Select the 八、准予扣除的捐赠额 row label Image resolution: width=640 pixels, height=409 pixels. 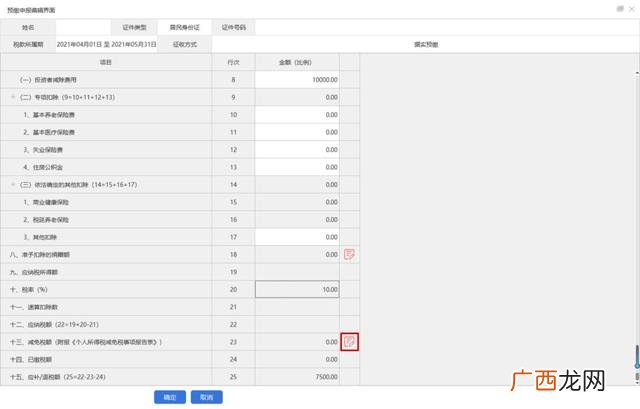(x=40, y=254)
